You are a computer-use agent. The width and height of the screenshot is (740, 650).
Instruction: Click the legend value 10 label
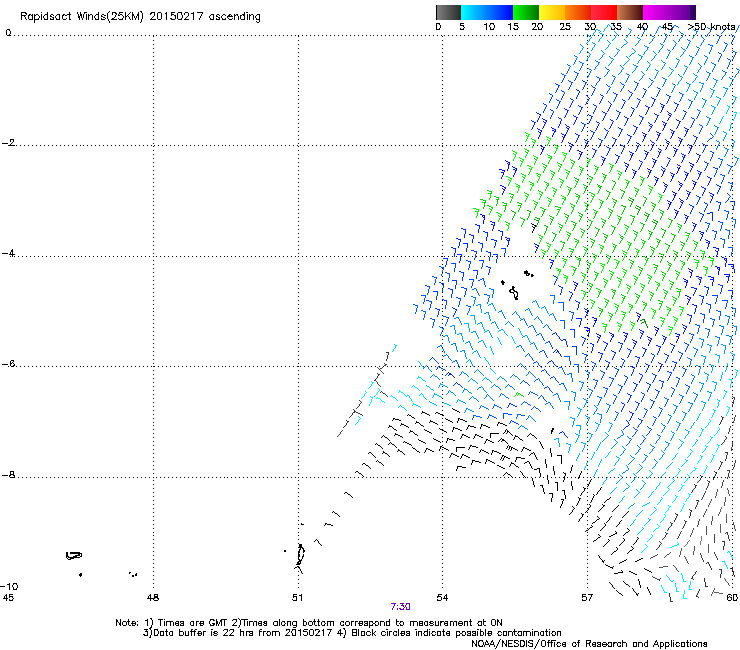(x=489, y=26)
